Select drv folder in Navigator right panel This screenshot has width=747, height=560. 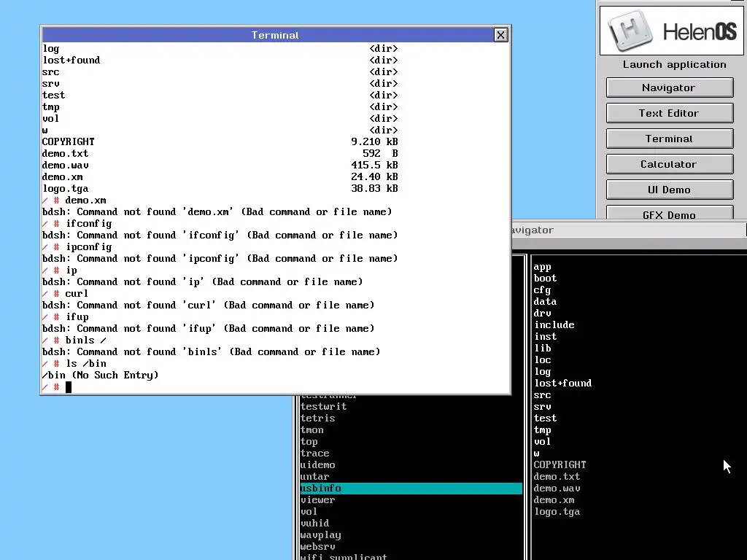pos(542,314)
